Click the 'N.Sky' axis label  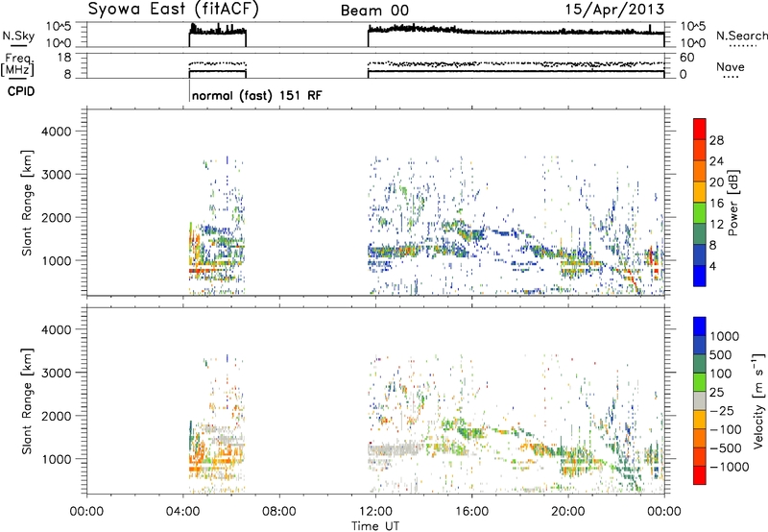pyautogui.click(x=18, y=36)
